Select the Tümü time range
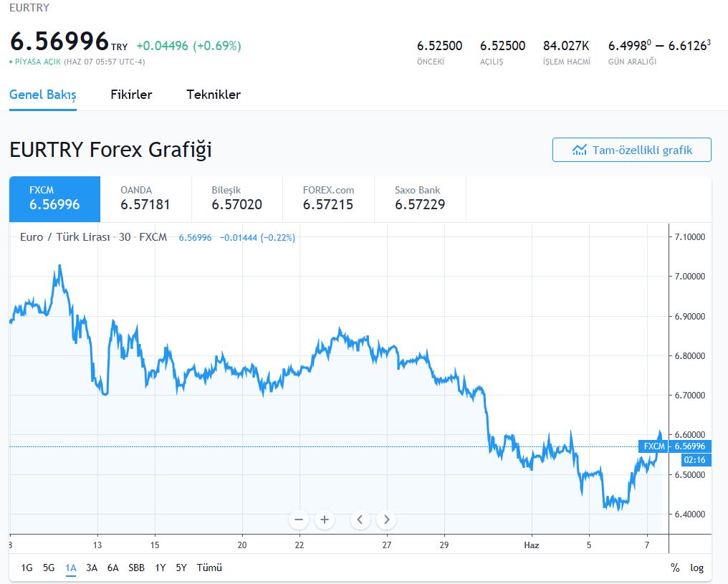 click(x=209, y=568)
